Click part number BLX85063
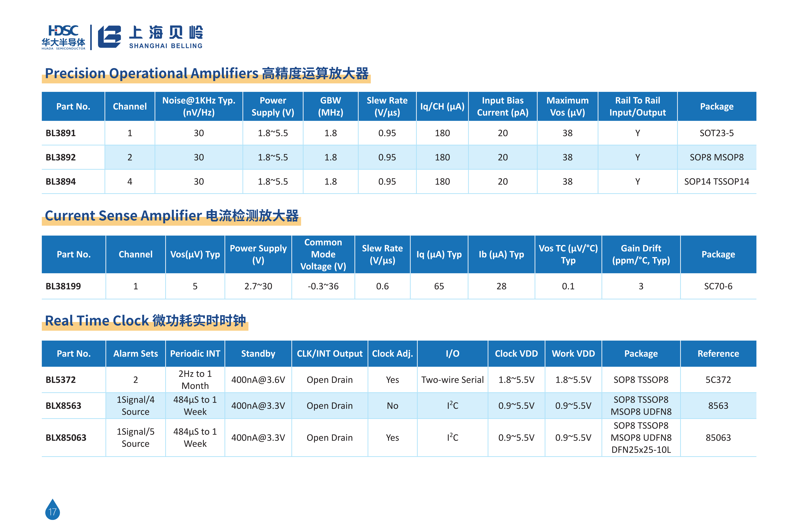The image size is (798, 532). tap(66, 438)
